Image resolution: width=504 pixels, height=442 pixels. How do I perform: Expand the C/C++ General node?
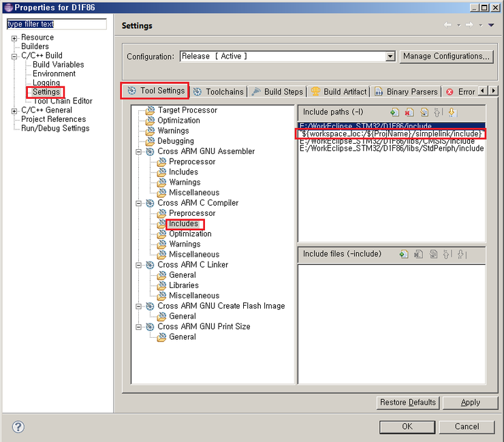[x=14, y=111]
